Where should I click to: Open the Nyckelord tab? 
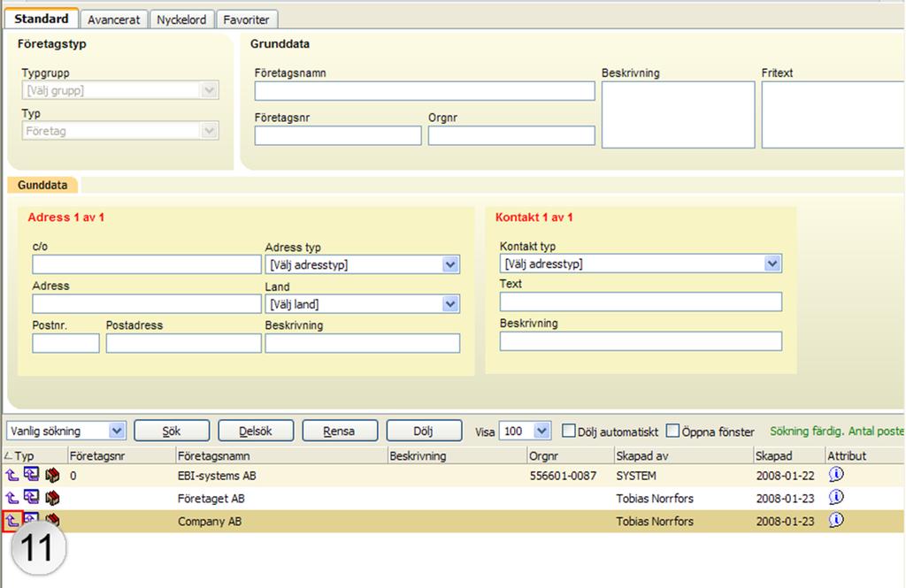coord(181,19)
